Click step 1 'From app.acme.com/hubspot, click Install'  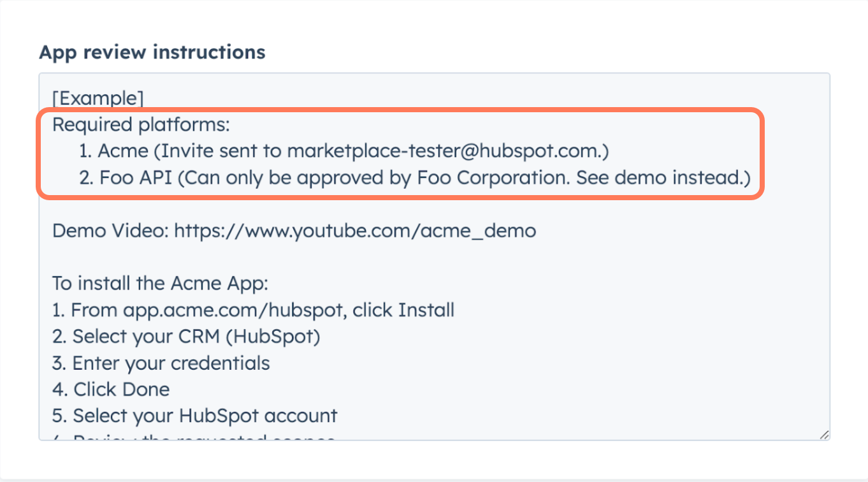click(x=253, y=310)
